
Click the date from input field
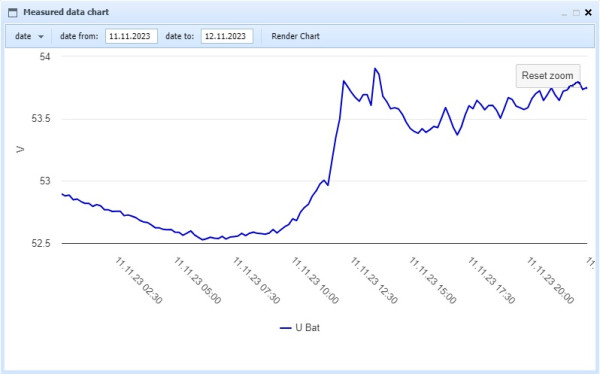(x=131, y=36)
